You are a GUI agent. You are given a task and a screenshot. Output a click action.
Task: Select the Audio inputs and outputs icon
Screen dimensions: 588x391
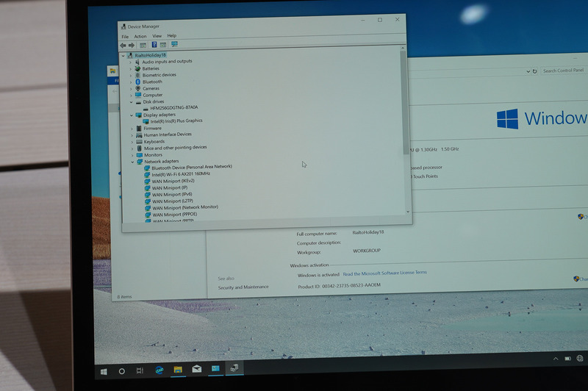point(137,62)
